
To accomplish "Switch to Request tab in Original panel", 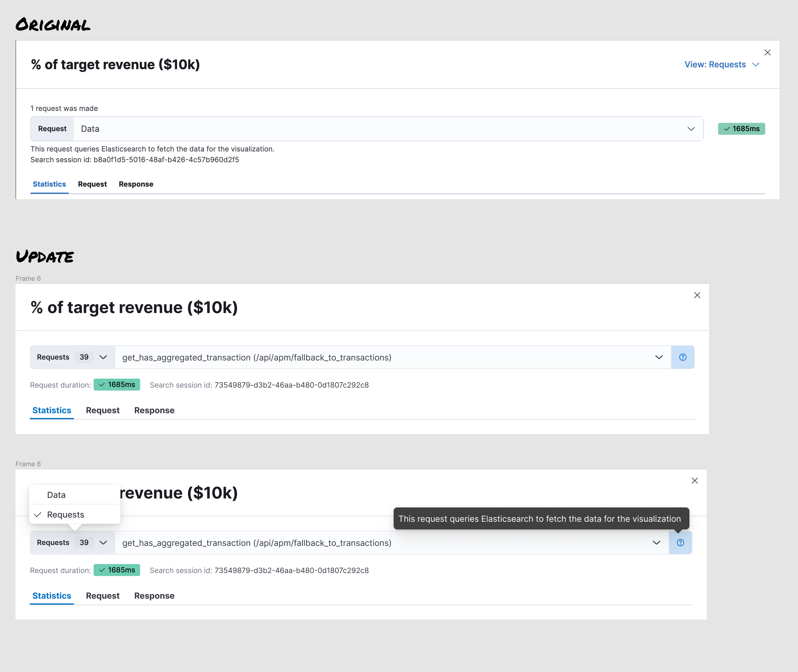I will 92,184.
